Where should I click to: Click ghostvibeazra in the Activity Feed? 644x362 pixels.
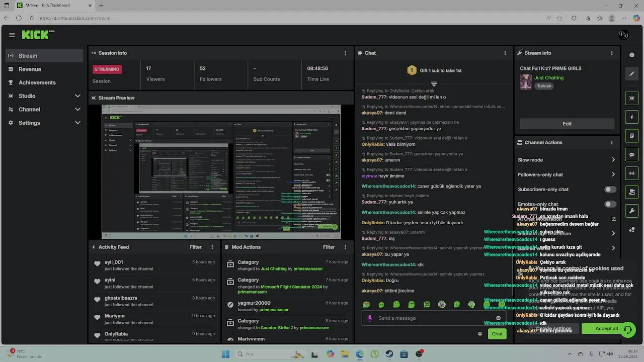121,298
